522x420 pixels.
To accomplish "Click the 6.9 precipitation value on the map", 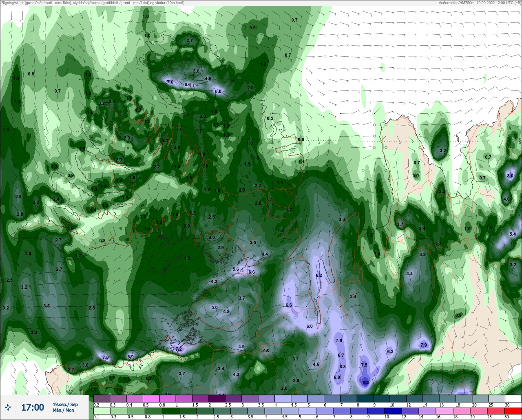I will [130, 357].
